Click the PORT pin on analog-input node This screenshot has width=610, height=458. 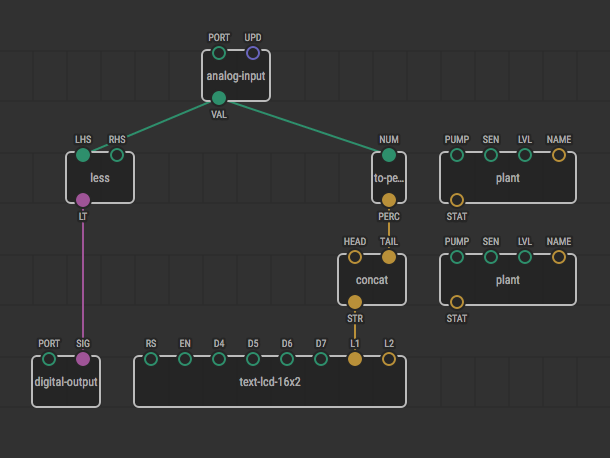[x=219, y=53]
